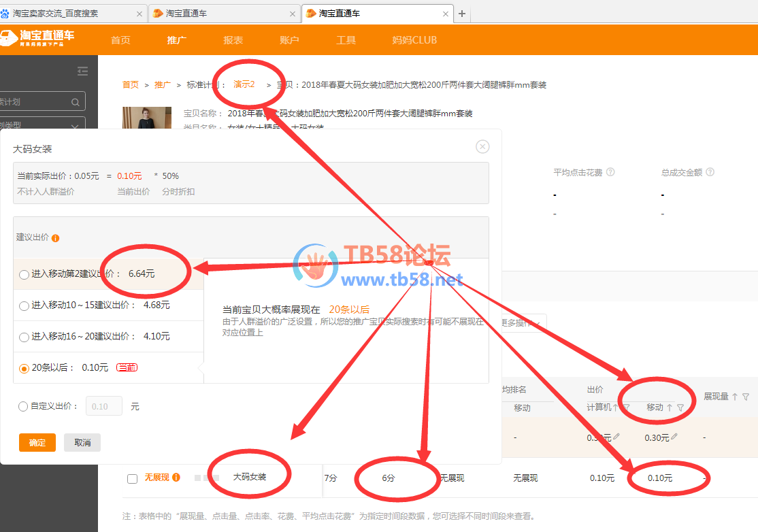Click the 无展现 status label in keyword row
This screenshot has height=532, width=758.
click(157, 478)
